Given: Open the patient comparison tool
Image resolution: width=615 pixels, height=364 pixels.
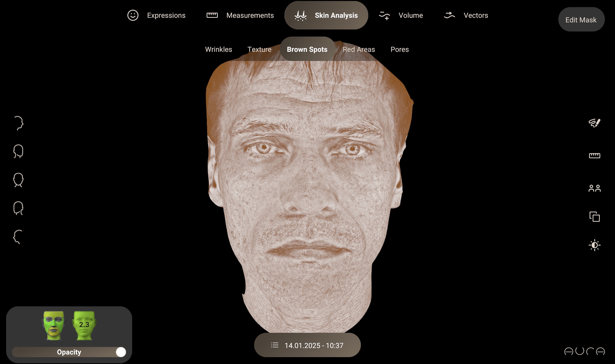Looking at the screenshot, I should tap(594, 188).
